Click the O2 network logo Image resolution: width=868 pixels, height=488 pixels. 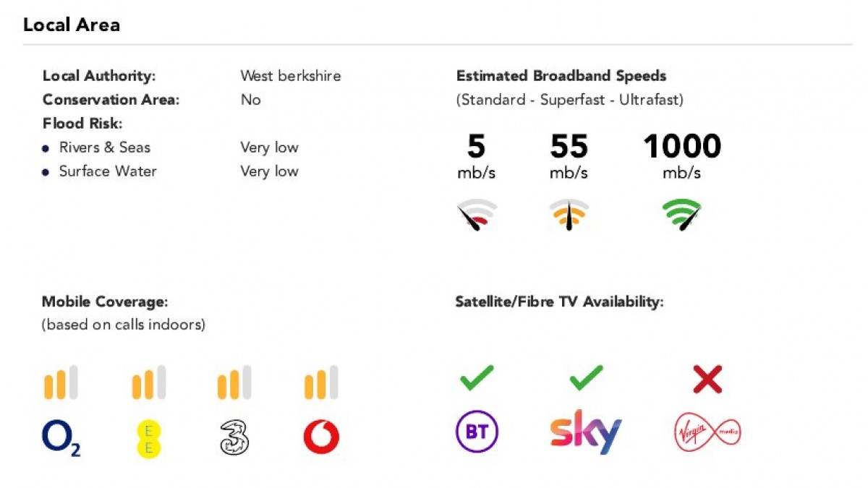(61, 438)
